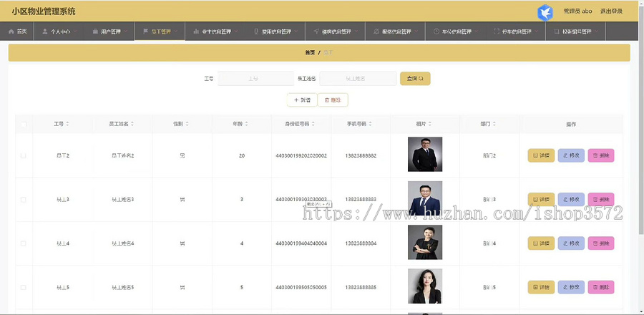Viewport: 644px width, 315px height.
Task: Open the photo thumbnail of 员工4
Action: pos(424,242)
